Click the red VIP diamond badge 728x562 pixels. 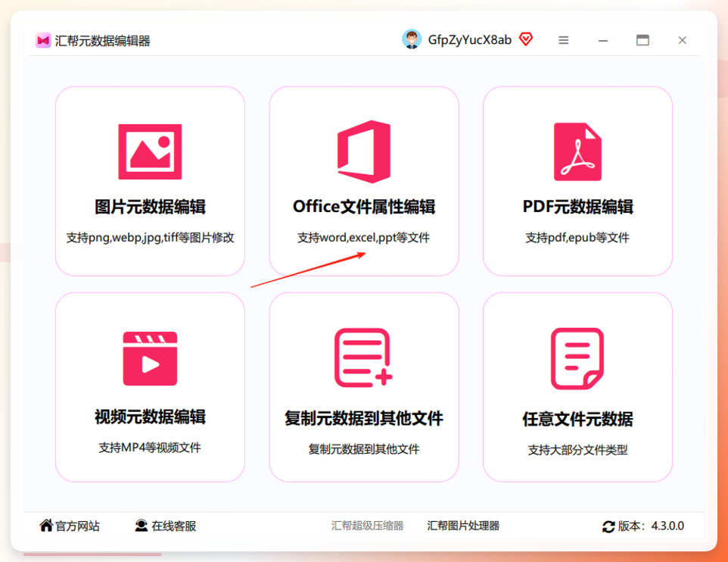[x=526, y=39]
